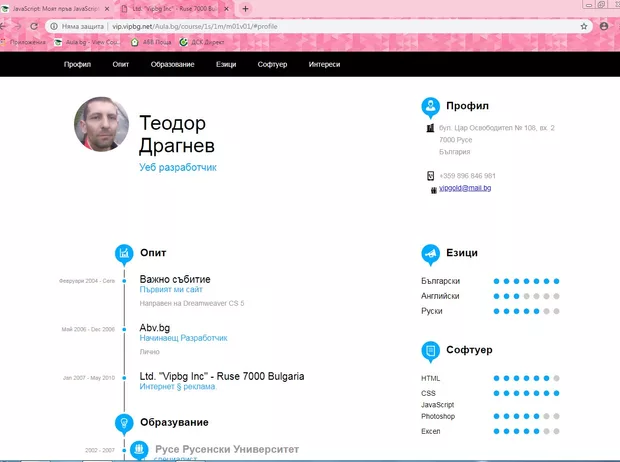
Task: Open the ДСК Директ bookmark
Action: tap(202, 42)
